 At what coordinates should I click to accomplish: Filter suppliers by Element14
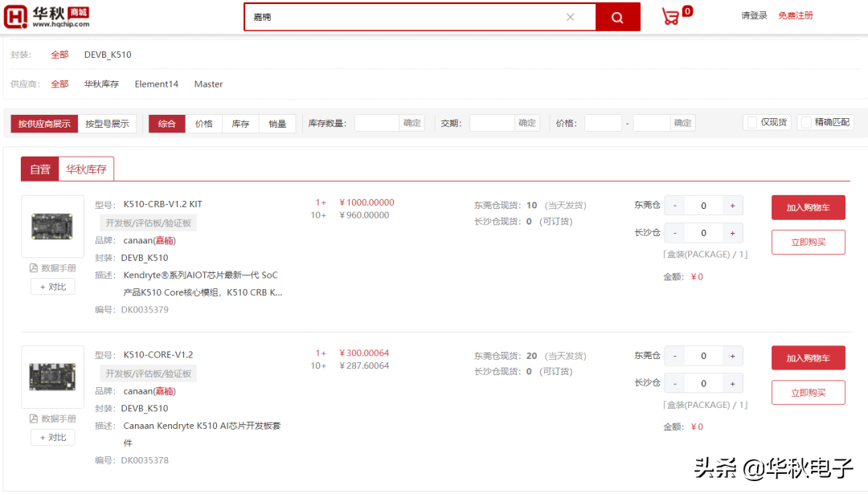pyautogui.click(x=156, y=84)
